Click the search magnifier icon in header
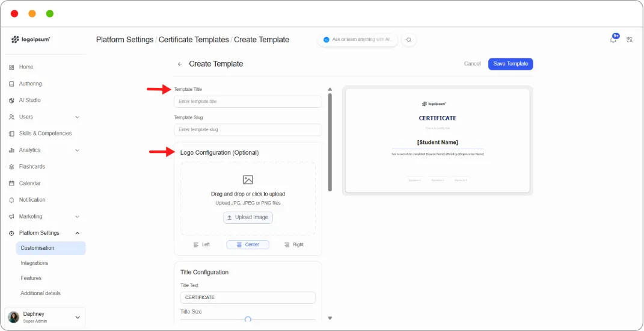644x331 pixels. [409, 40]
